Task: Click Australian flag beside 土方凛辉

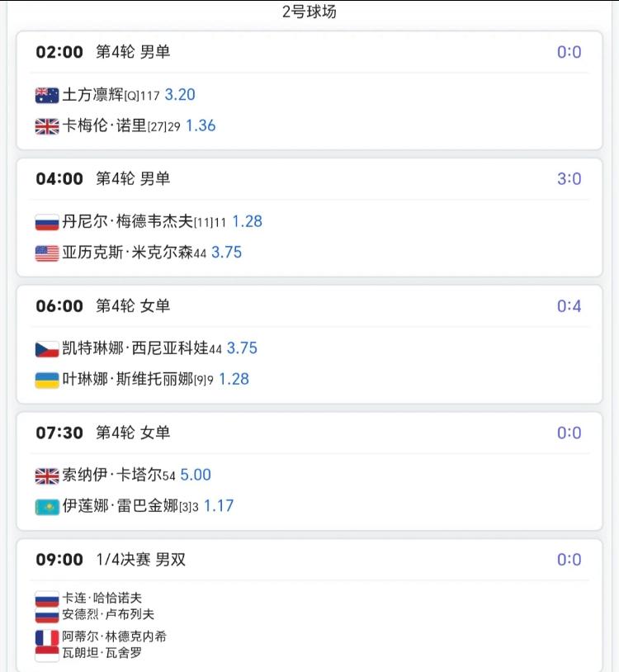Action: click(x=47, y=95)
